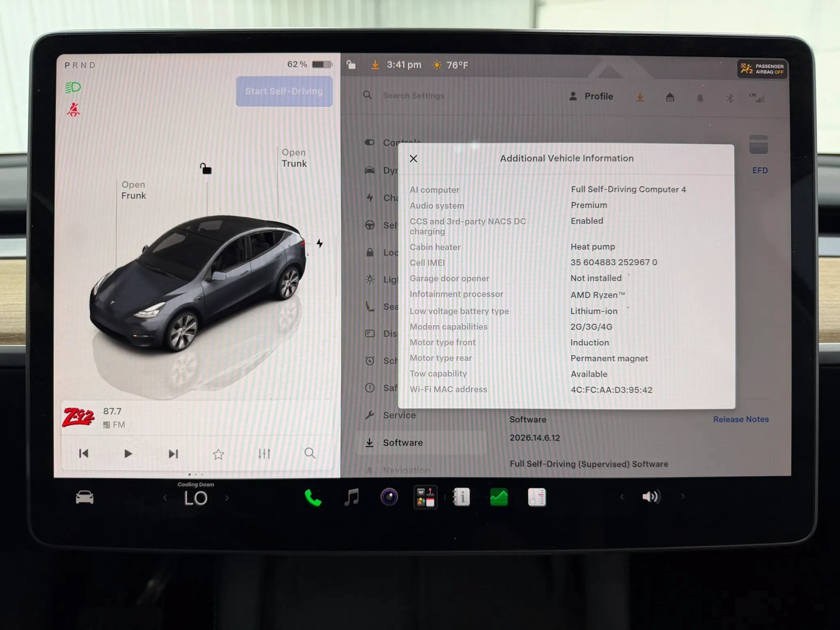
Task: Tap the Start Self-Driving button
Action: pos(284,91)
